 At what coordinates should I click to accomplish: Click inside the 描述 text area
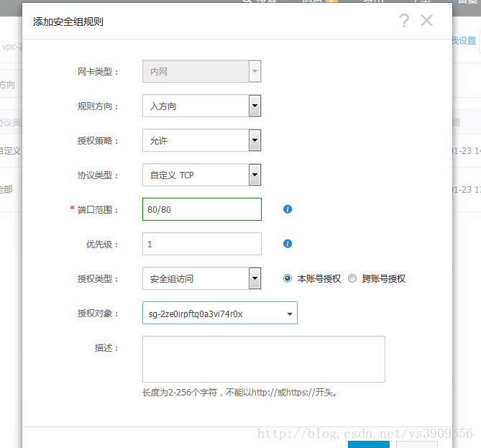pos(263,359)
